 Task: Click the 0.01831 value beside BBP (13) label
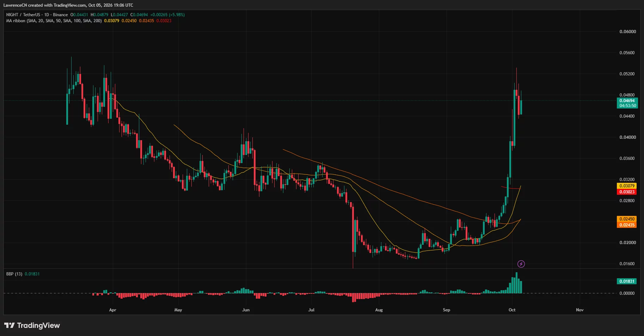pos(32,274)
